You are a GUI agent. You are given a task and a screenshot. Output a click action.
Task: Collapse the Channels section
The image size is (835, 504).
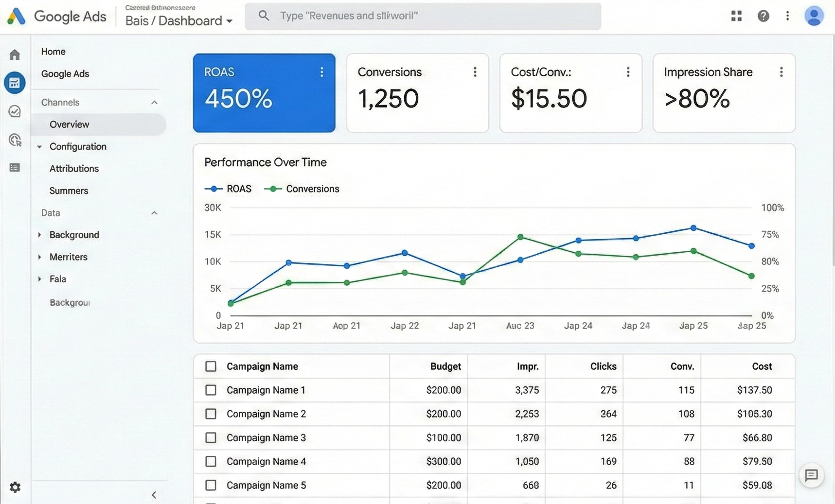point(154,102)
